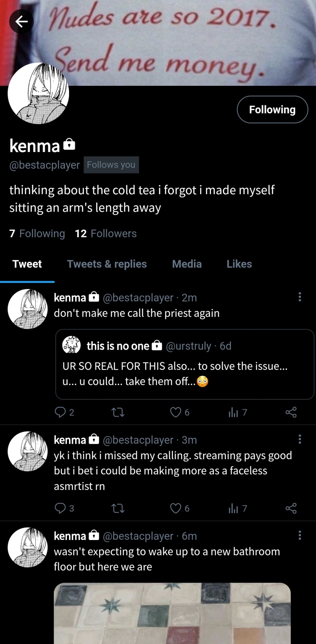Viewport: 316px width, 644px height.
Task: Open the 7 Following list
Action: pos(37,233)
